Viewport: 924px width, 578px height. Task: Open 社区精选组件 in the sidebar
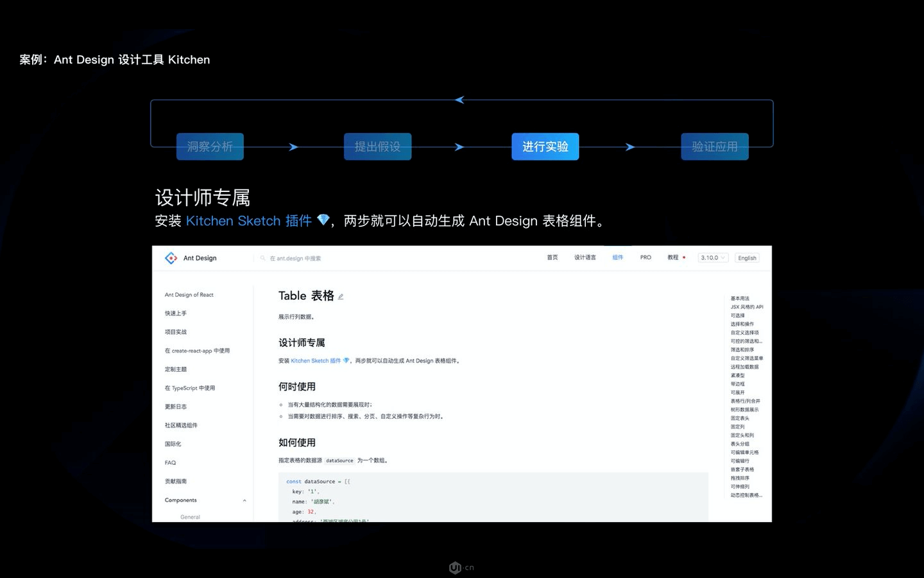pos(182,425)
